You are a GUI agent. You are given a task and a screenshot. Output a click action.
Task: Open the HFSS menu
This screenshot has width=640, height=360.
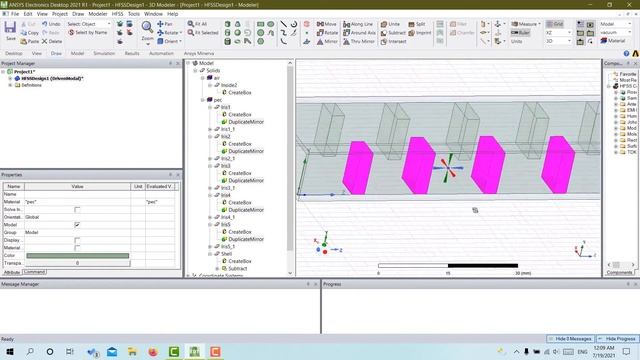(118, 14)
